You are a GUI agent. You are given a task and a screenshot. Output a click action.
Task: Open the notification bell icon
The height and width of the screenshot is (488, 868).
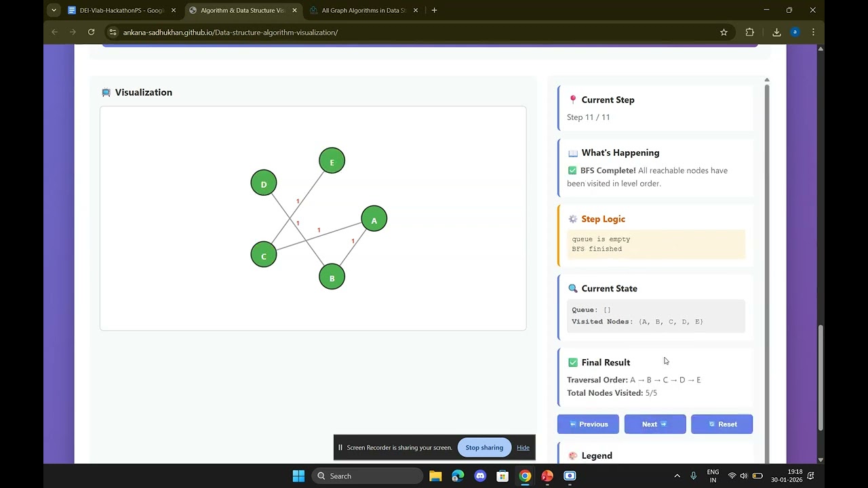coord(810,476)
